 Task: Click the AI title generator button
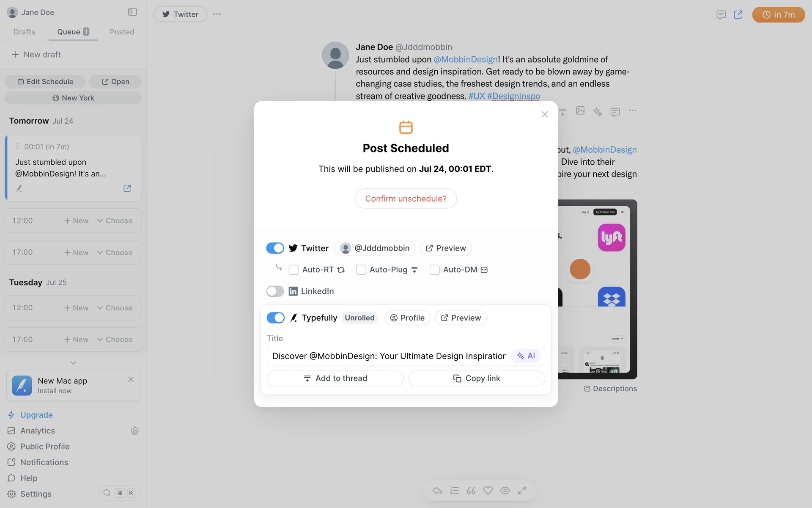pos(526,356)
